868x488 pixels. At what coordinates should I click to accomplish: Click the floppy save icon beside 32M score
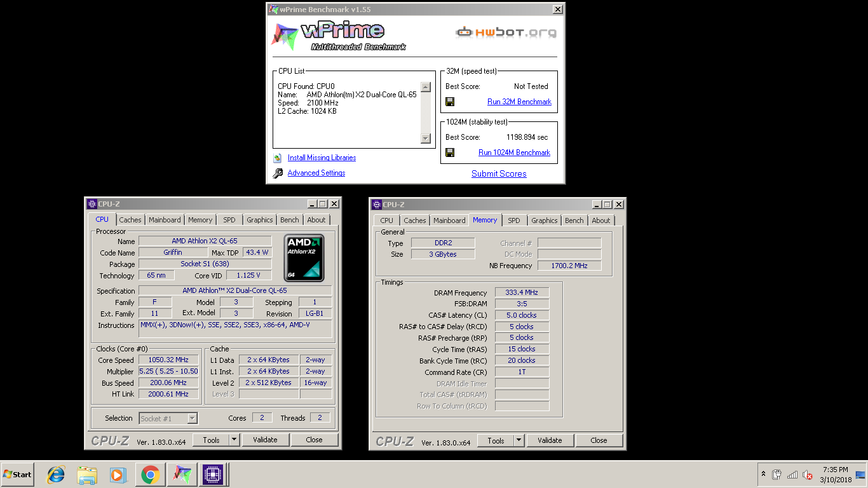point(450,102)
